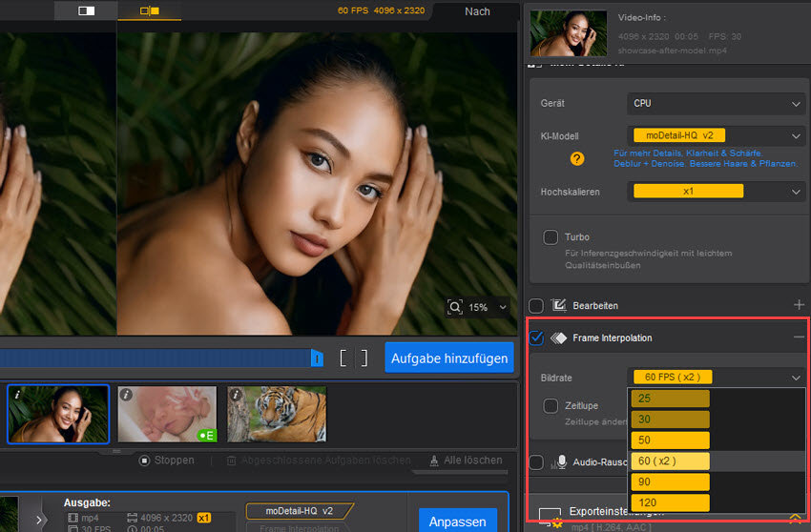Image resolution: width=811 pixels, height=532 pixels.
Task: Enable the Turbo checkbox
Action: click(x=551, y=237)
